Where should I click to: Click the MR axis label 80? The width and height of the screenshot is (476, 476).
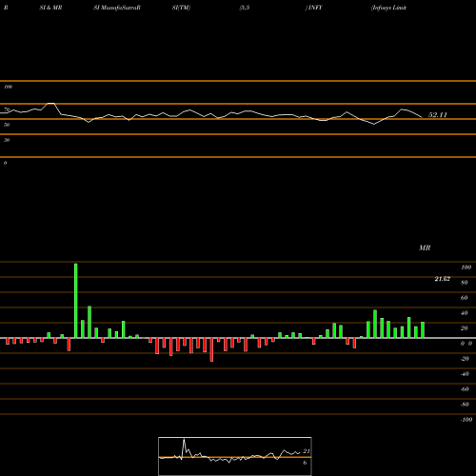point(465,283)
